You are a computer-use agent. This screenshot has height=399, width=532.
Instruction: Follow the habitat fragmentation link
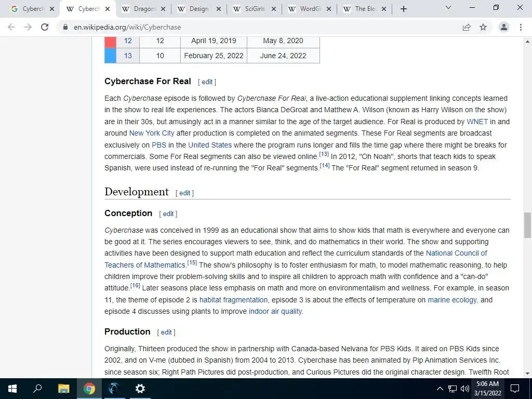coord(233,300)
